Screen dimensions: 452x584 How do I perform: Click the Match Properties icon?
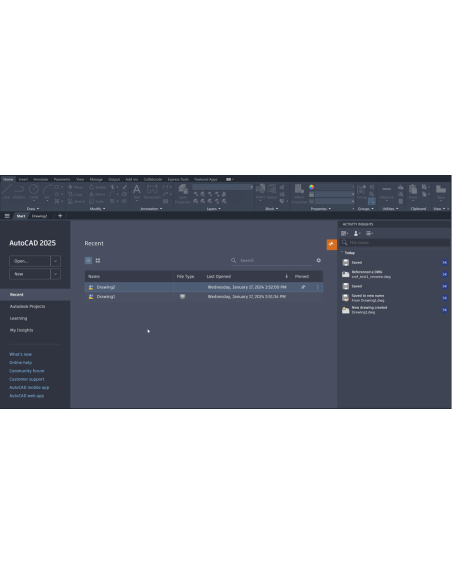(299, 193)
